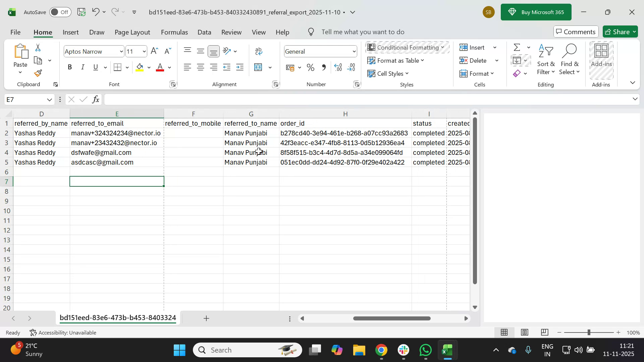Open the font name dropdown

pos(121,51)
